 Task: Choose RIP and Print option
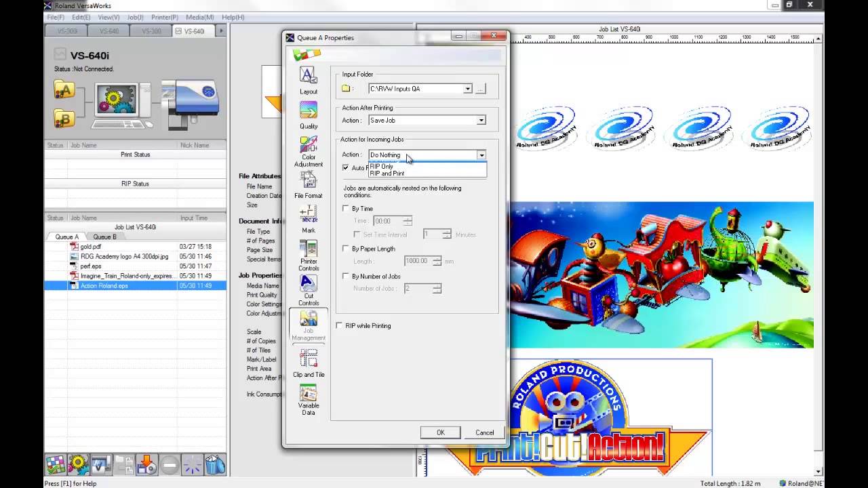click(x=427, y=174)
